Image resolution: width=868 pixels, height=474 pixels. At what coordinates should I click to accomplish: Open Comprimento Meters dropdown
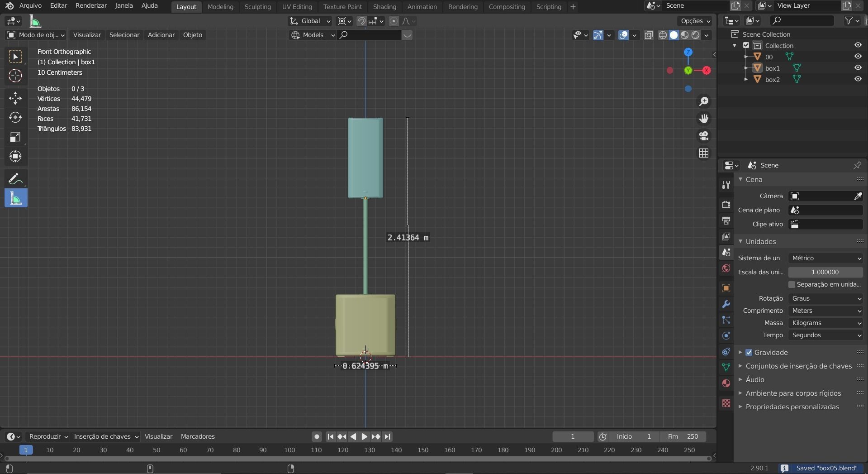click(x=825, y=311)
